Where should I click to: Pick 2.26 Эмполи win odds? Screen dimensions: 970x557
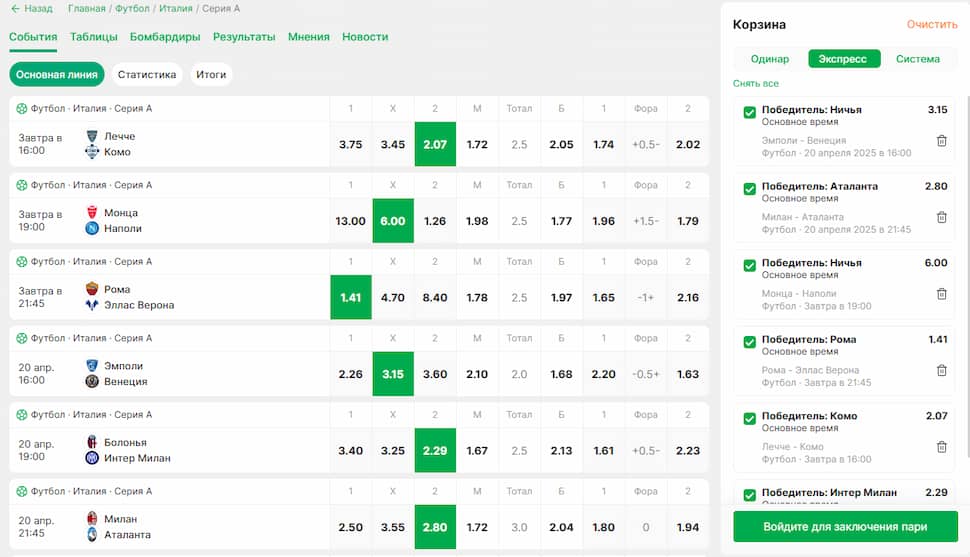tap(351, 374)
